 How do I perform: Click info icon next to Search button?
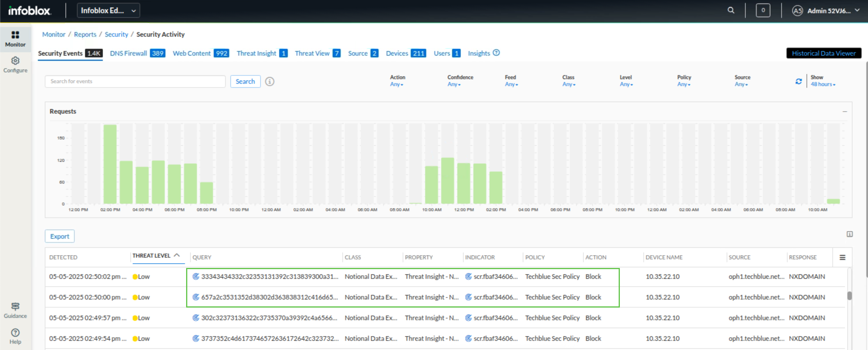tap(269, 81)
